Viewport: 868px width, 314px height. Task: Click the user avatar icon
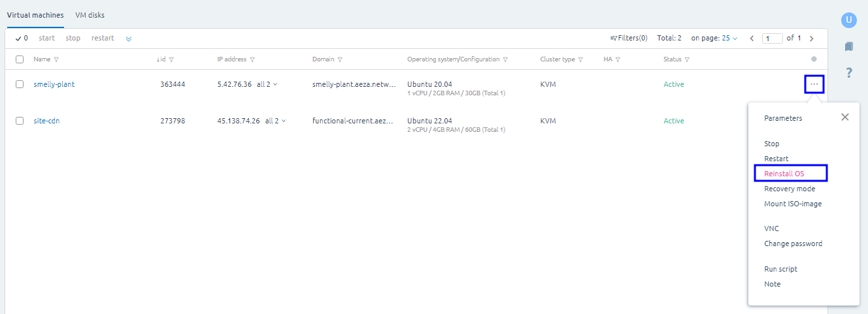click(848, 20)
